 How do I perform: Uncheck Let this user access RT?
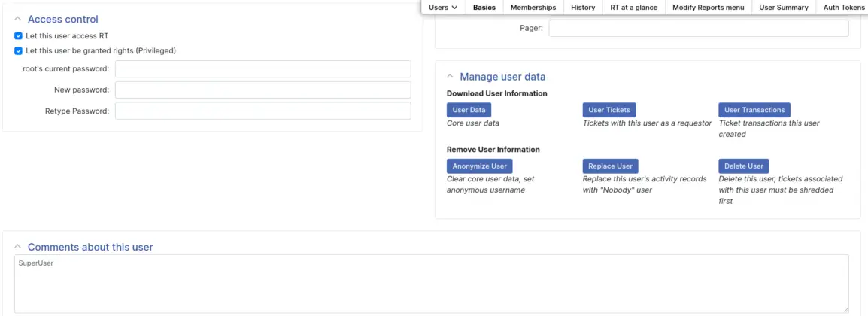[x=19, y=35]
